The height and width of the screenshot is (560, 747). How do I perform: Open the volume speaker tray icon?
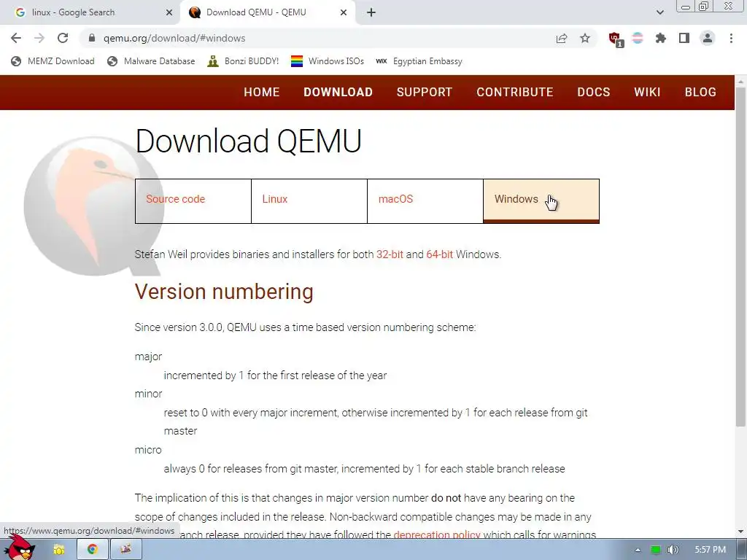click(673, 550)
